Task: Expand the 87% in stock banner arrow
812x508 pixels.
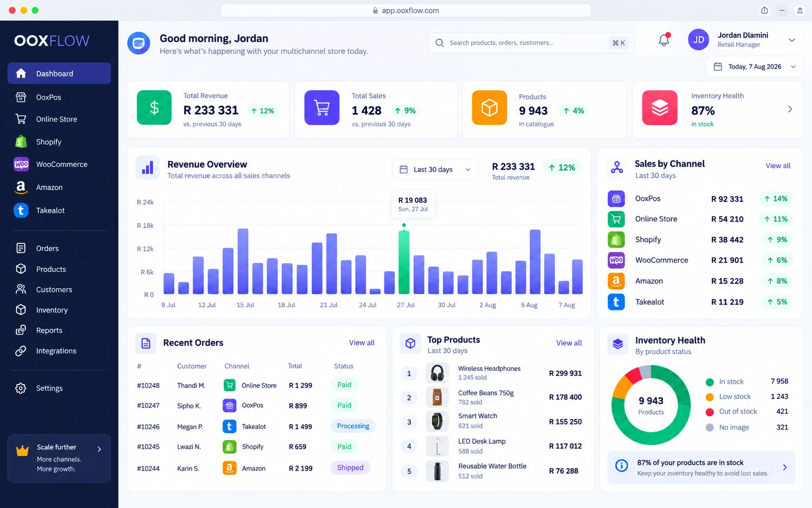Action: click(x=785, y=468)
